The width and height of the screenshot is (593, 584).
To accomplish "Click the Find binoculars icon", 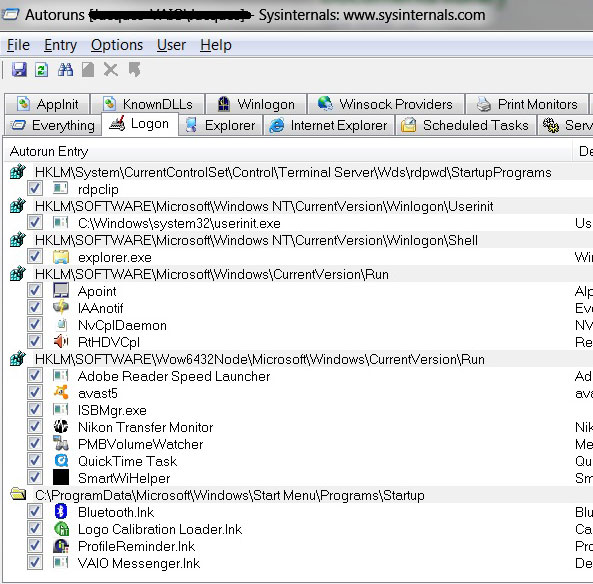I will [x=65, y=70].
